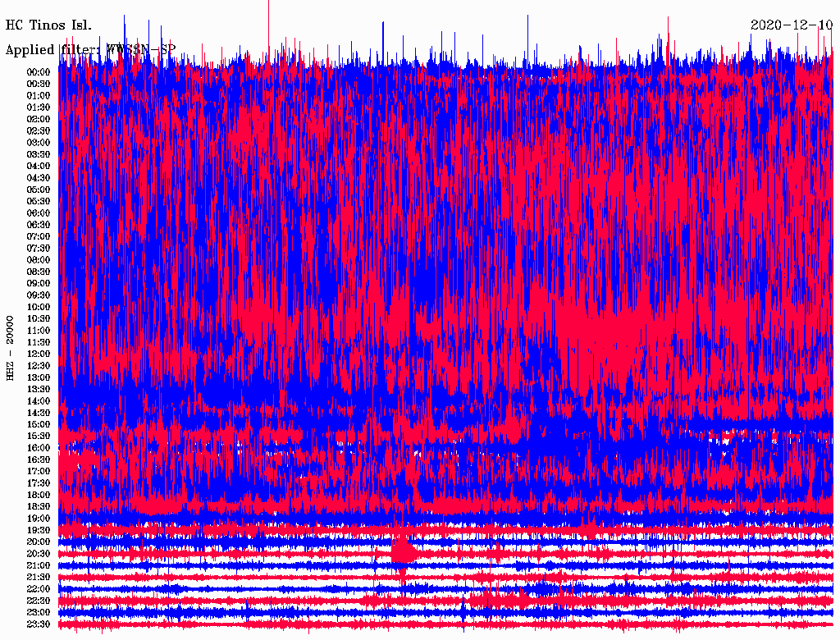This screenshot has width=840, height=640.
Task: Click the 09:30 time label
Action: pos(38,295)
